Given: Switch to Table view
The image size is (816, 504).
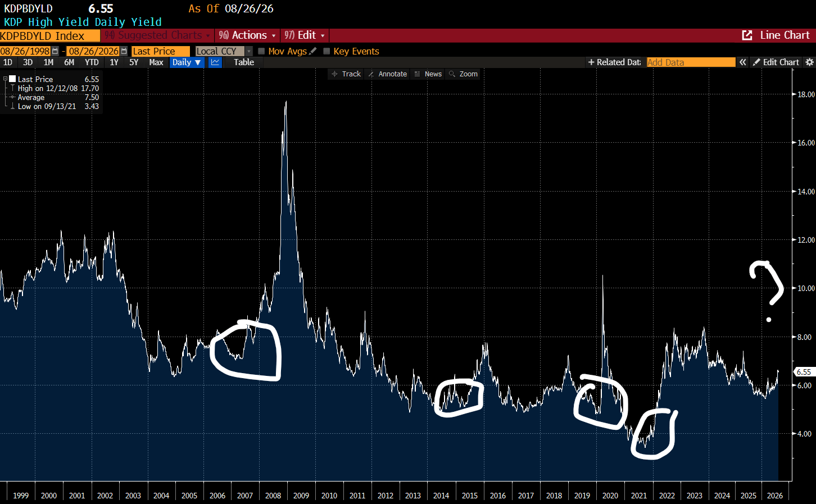Looking at the screenshot, I should (x=244, y=62).
